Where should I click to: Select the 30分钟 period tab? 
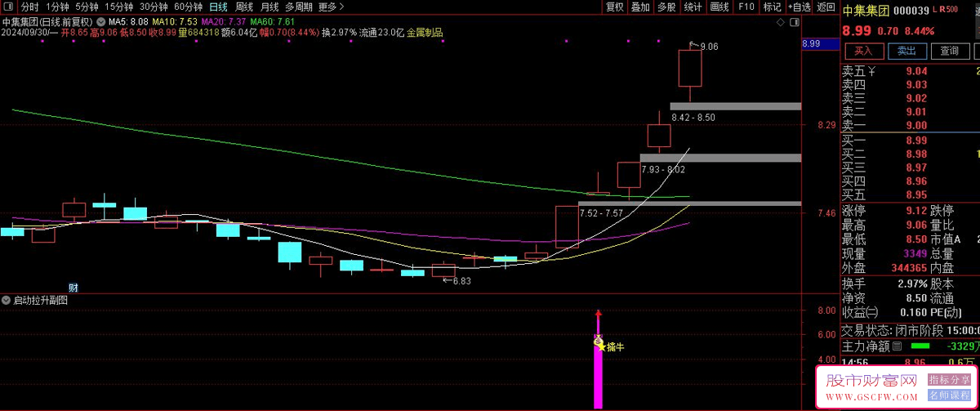click(154, 7)
